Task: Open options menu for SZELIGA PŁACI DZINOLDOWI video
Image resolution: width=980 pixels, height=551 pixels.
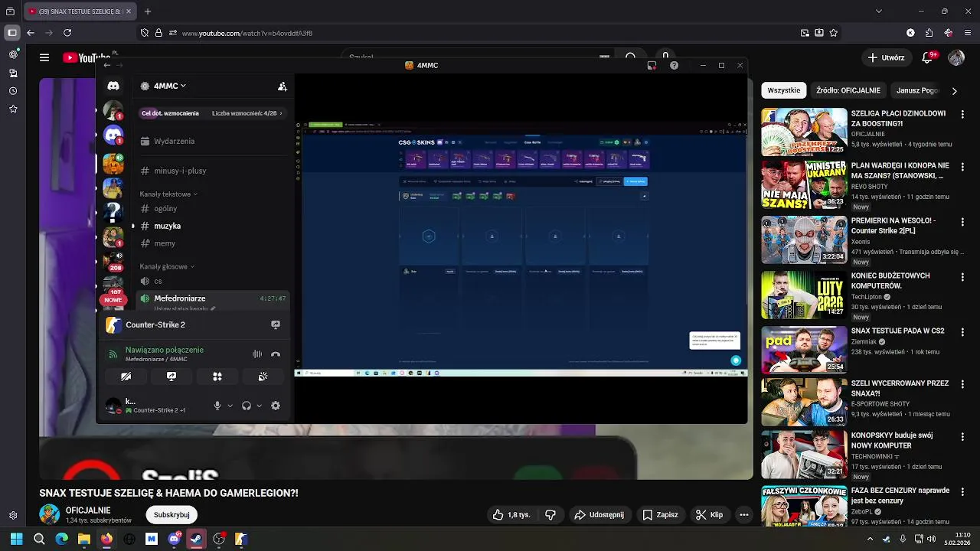Action: pos(962,114)
